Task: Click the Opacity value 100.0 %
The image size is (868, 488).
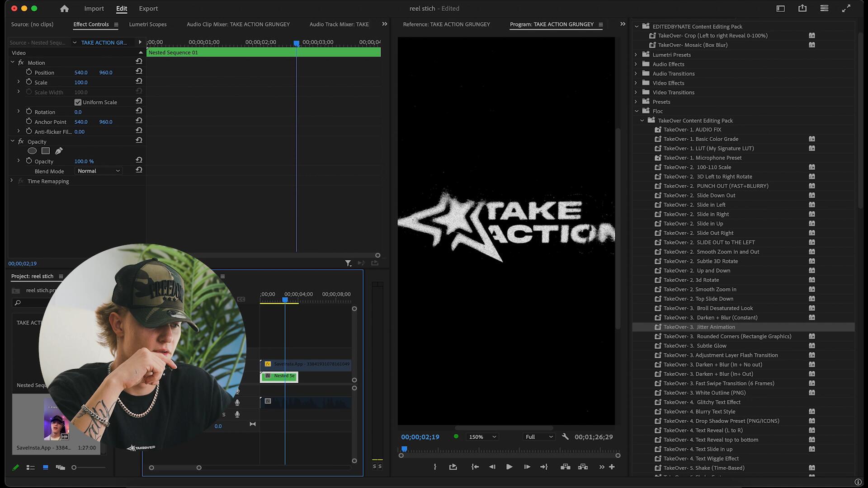Action: coord(84,161)
